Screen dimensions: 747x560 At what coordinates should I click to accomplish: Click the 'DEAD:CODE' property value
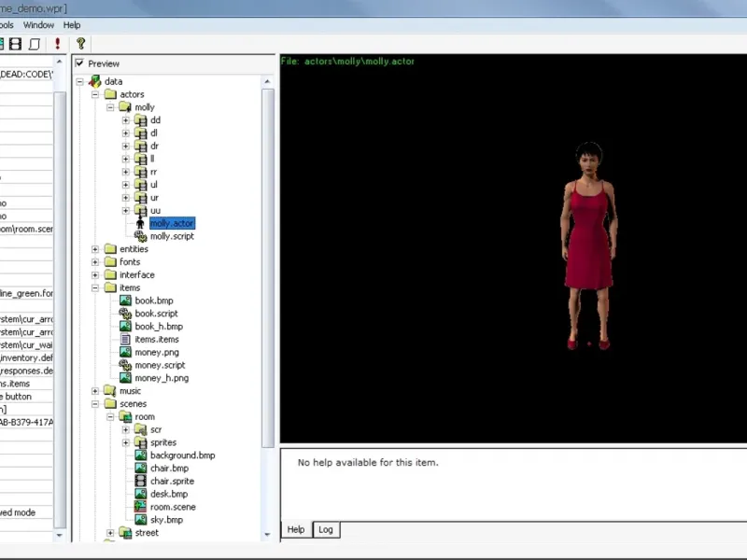click(26, 75)
